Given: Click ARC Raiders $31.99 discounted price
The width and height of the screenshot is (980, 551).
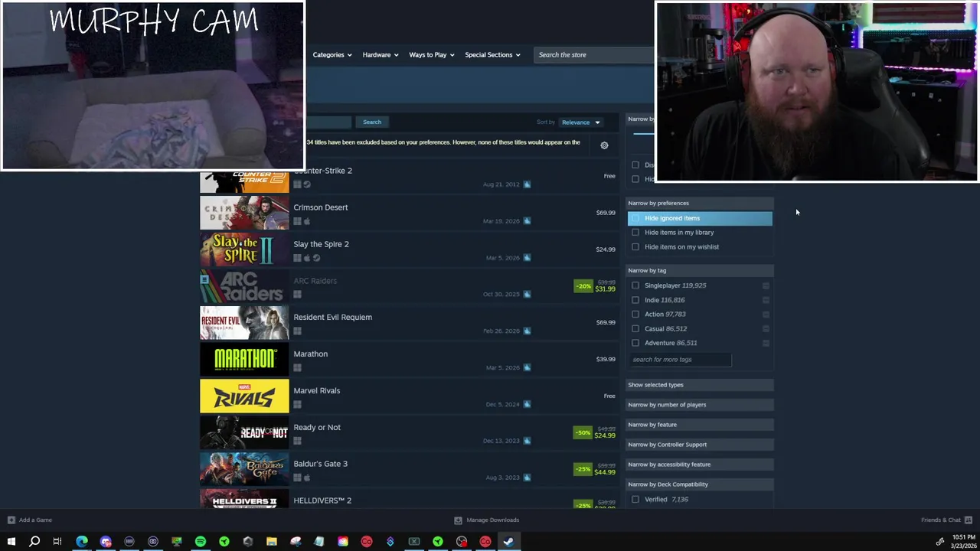Looking at the screenshot, I should tap(605, 289).
